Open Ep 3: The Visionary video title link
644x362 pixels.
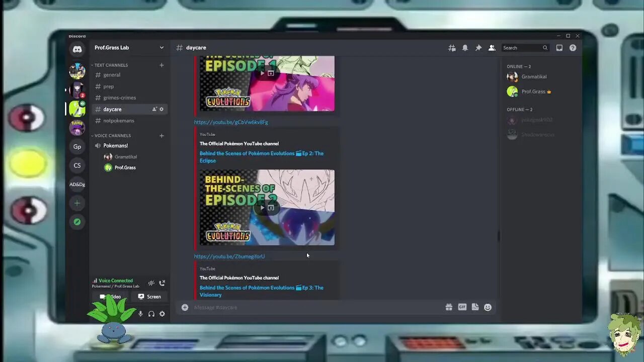click(x=262, y=291)
